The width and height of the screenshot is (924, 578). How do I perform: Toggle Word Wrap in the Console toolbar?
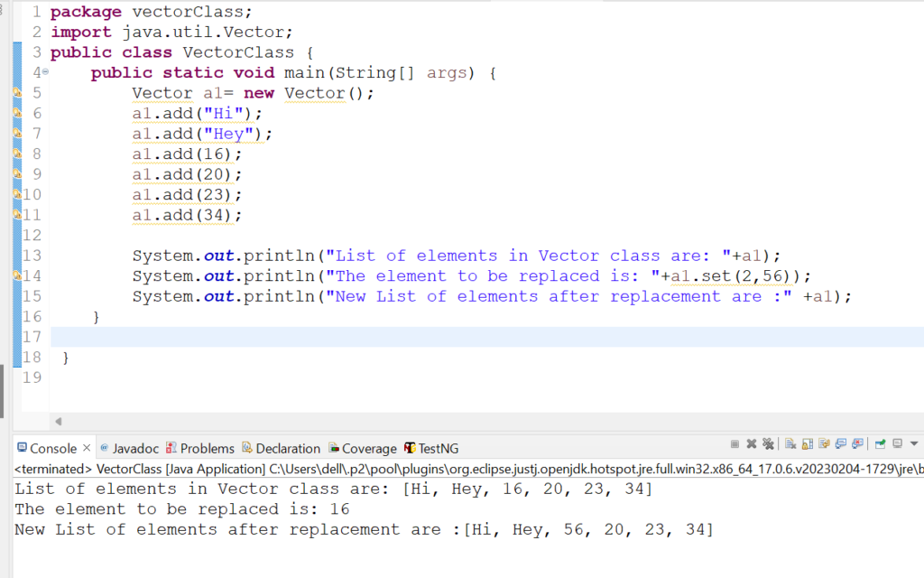coord(824,444)
